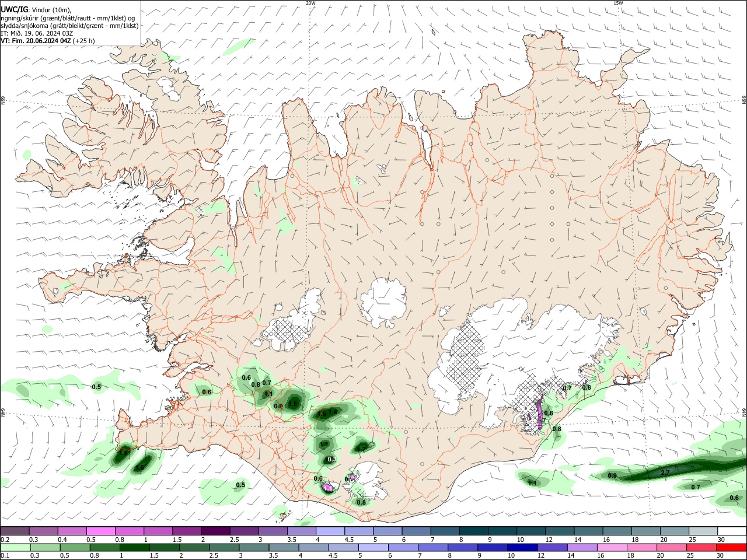747x560 pixels.
Task: Click the 'VT: Fim. 20.06.2024 04Z (+25 h)' line
Action: [48, 41]
